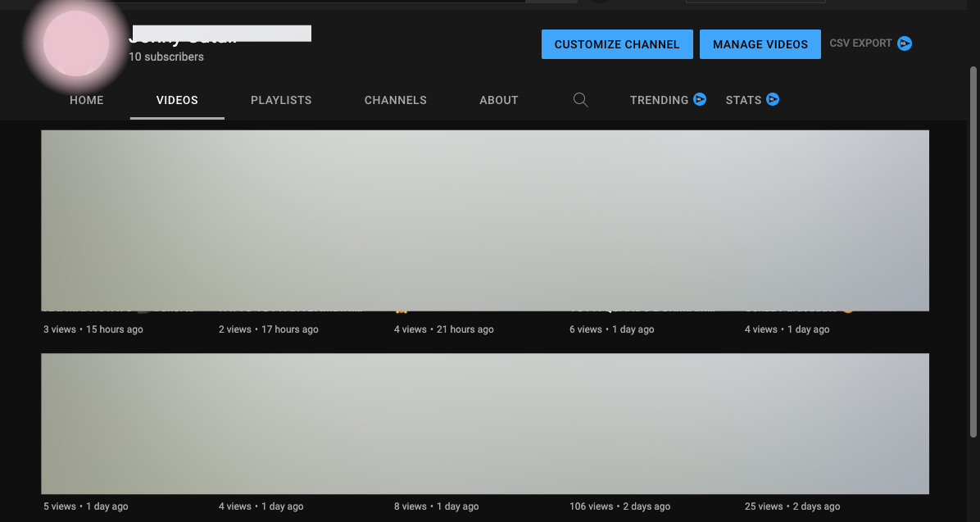The height and width of the screenshot is (522, 980).
Task: Click the pink channel avatar
Action: pos(76,43)
